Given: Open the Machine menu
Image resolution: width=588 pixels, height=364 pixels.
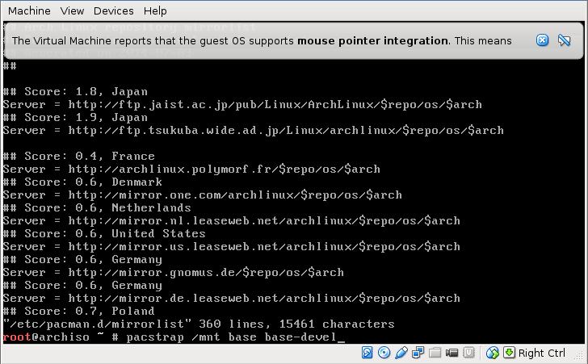Looking at the screenshot, I should pyautogui.click(x=29, y=10).
